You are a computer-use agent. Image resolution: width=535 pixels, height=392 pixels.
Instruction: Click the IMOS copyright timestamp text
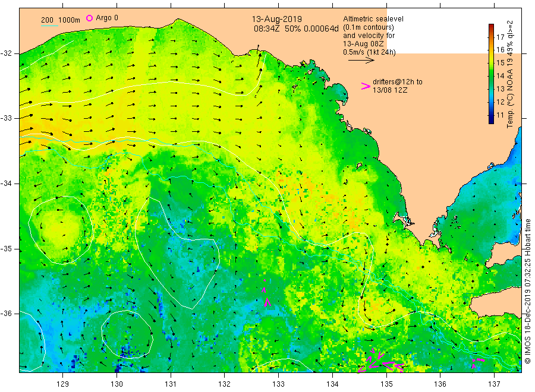tap(527, 292)
